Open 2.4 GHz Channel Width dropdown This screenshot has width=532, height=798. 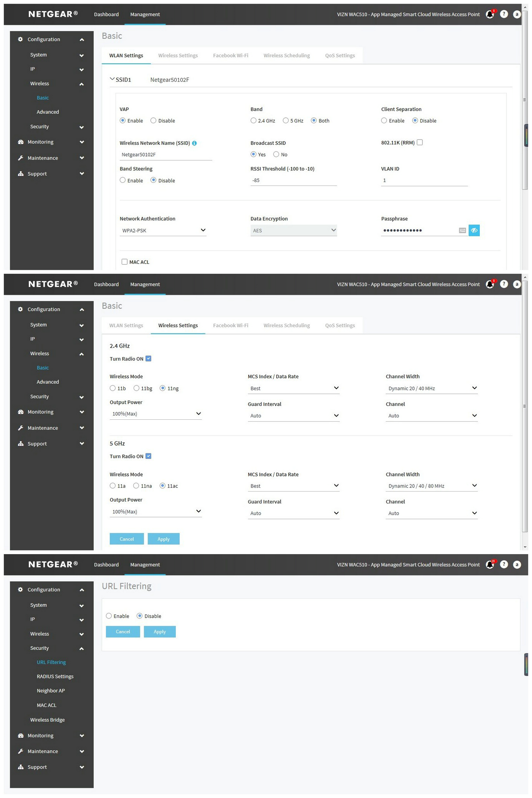point(432,388)
